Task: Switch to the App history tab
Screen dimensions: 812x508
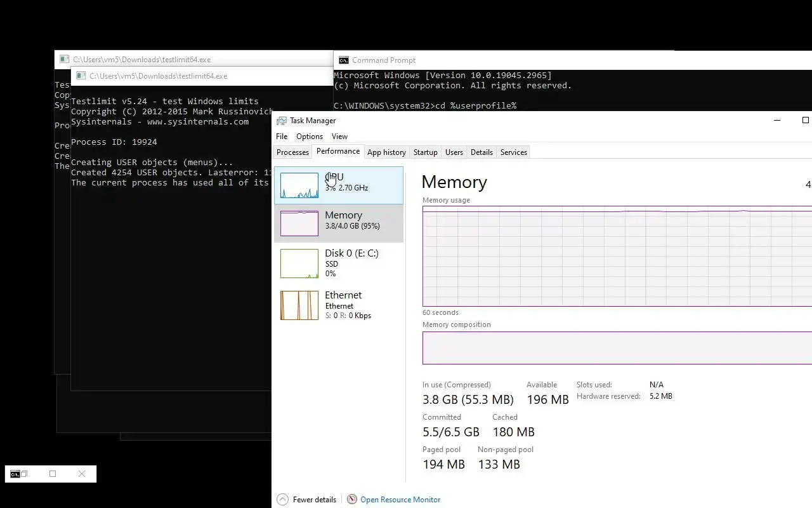Action: [386, 152]
